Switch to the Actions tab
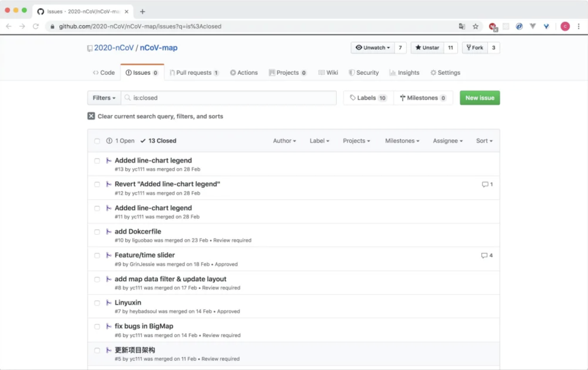The width and height of the screenshot is (588, 370). click(x=244, y=72)
